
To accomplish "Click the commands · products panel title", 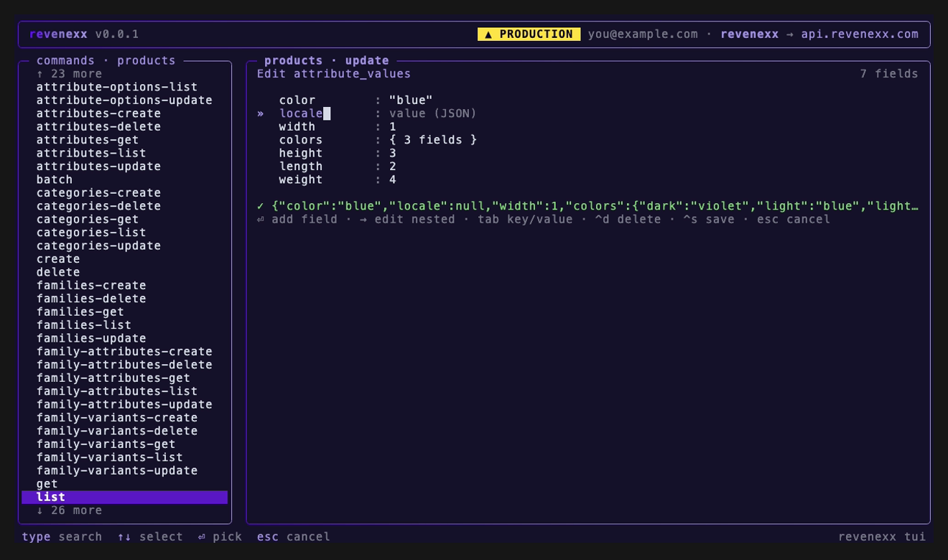I will click(x=106, y=60).
